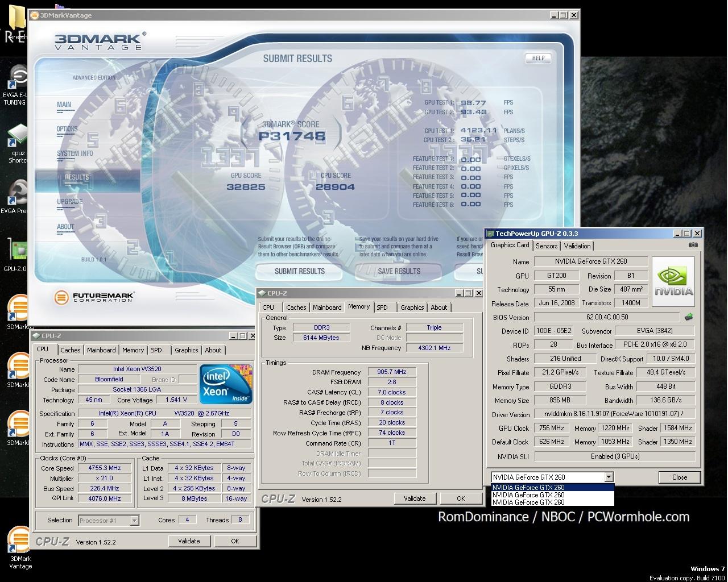Select the third GTX 260 list entry
This screenshot has width=728, height=582.
[552, 502]
